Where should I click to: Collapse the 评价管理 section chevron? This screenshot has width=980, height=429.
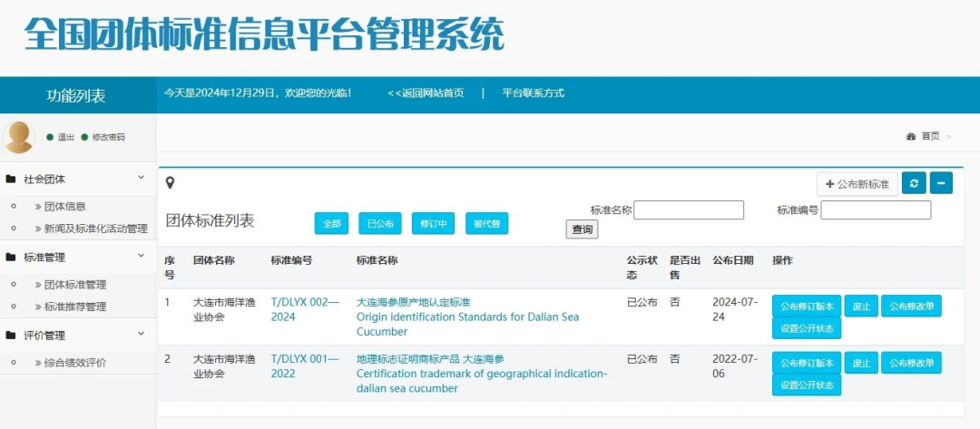pyautogui.click(x=141, y=335)
